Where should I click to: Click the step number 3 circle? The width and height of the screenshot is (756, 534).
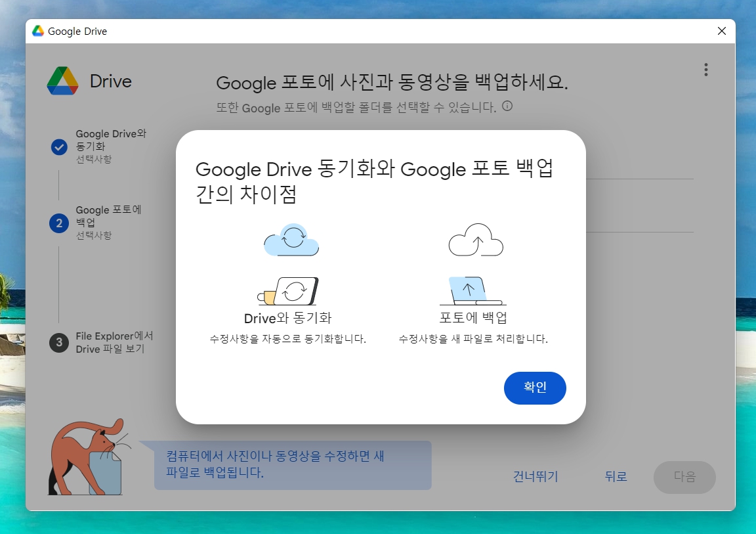(x=59, y=342)
